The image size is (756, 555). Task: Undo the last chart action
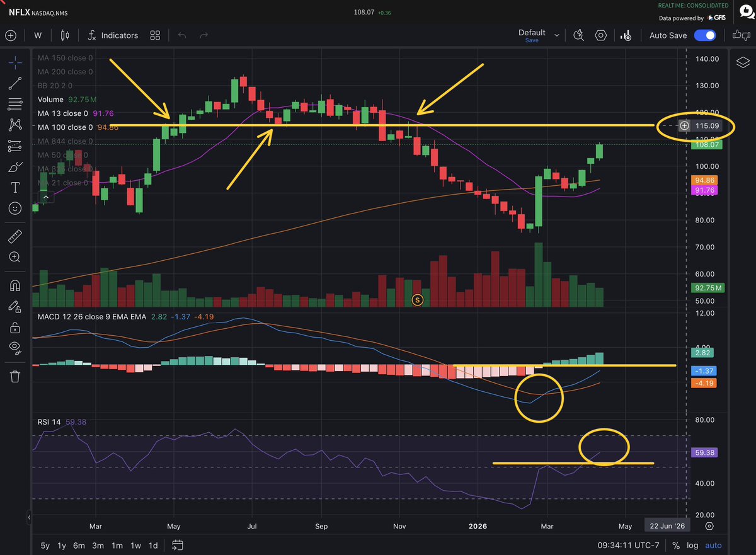pyautogui.click(x=182, y=35)
